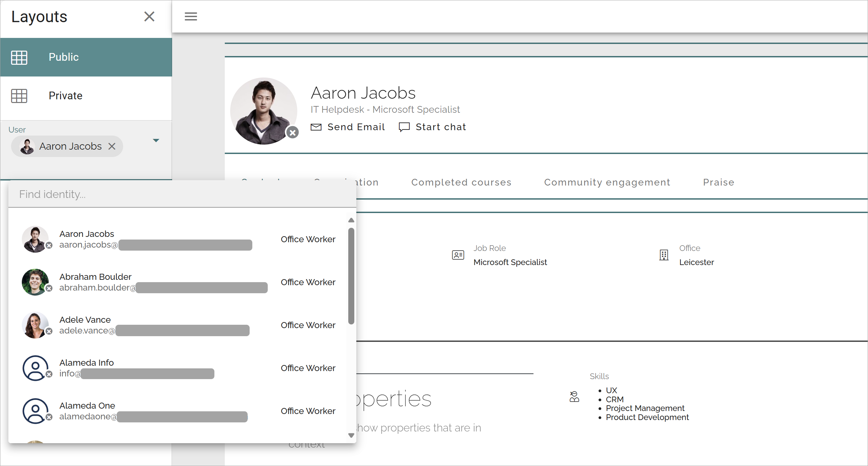Select Adele Vance from identity list
868x466 pixels.
tap(178, 325)
